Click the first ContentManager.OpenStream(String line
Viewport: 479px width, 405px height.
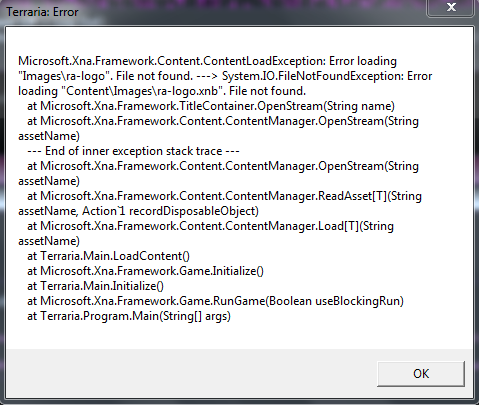click(x=223, y=121)
